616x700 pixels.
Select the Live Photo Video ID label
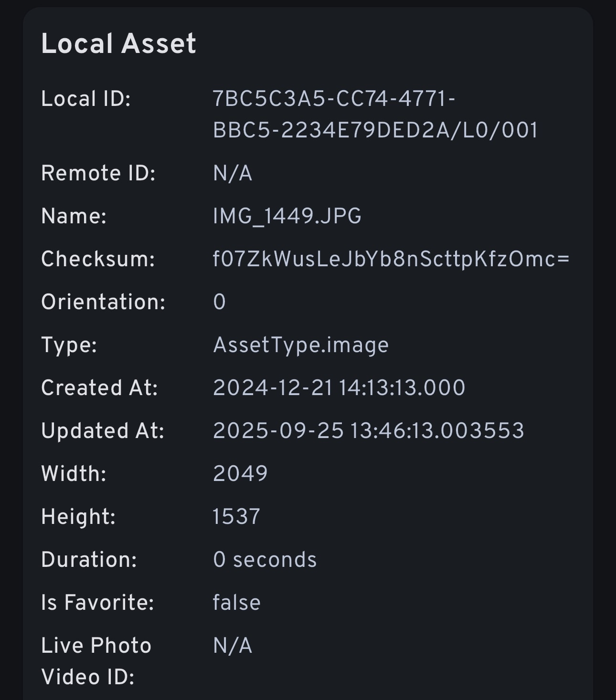click(x=96, y=661)
